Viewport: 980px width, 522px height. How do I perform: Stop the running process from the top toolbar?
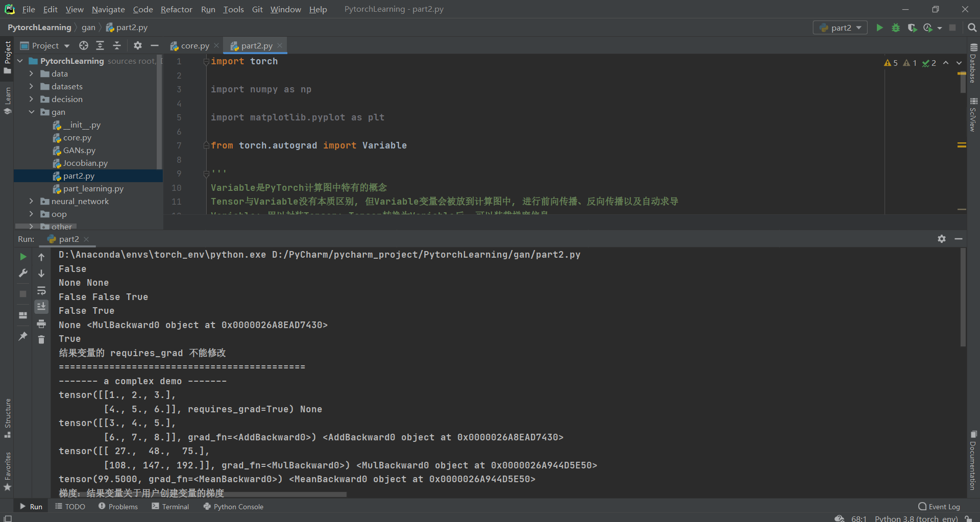pos(952,28)
